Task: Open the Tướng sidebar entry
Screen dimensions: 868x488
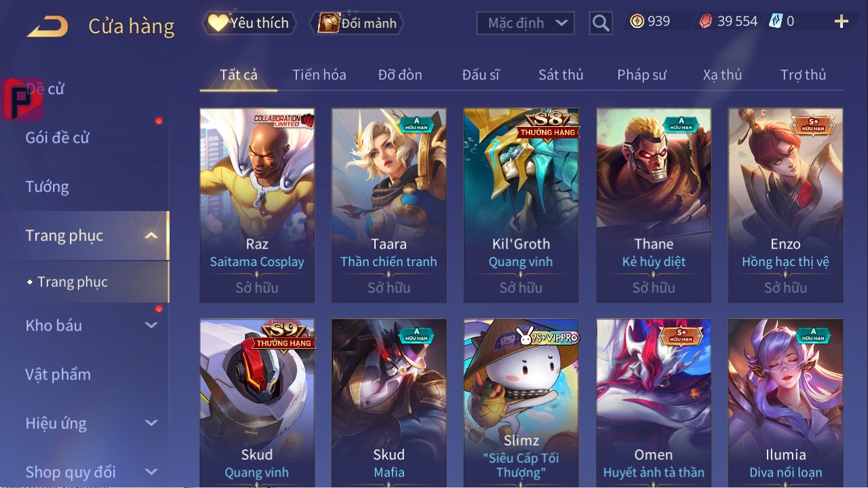Action: pyautogui.click(x=47, y=187)
